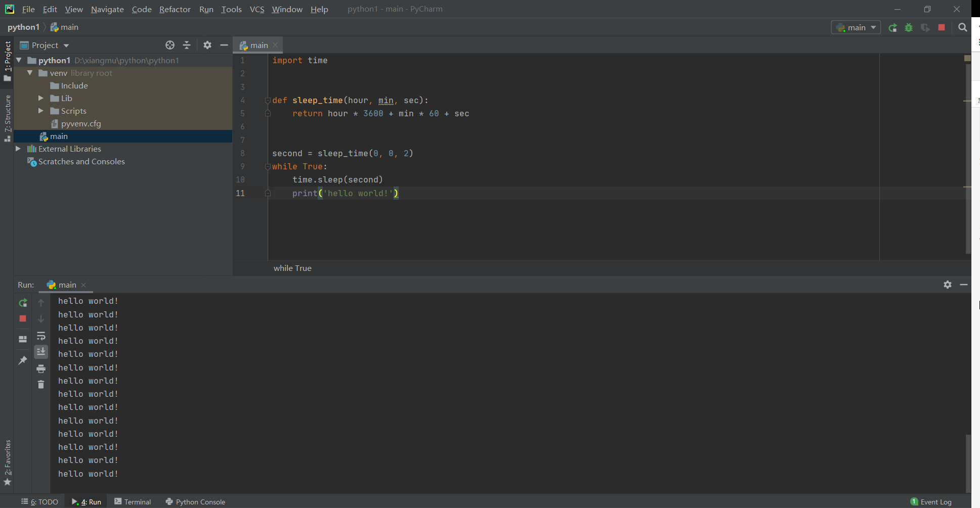Viewport: 980px width, 508px height.
Task: Run main with coverage
Action: (x=926, y=28)
